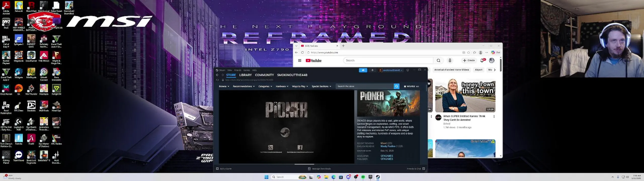Open the Steam announcements megaphone button
Image resolution: width=644 pixels, height=181 pixels.
click(x=363, y=70)
